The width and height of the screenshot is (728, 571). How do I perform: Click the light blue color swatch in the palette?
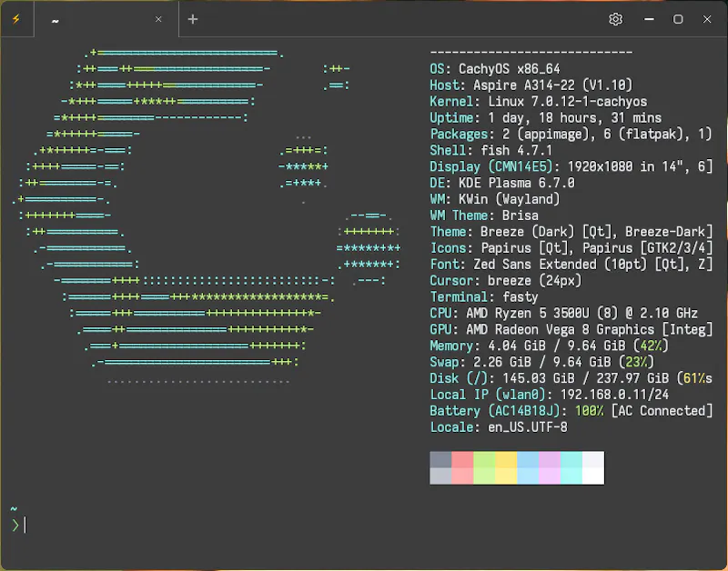[528, 467]
